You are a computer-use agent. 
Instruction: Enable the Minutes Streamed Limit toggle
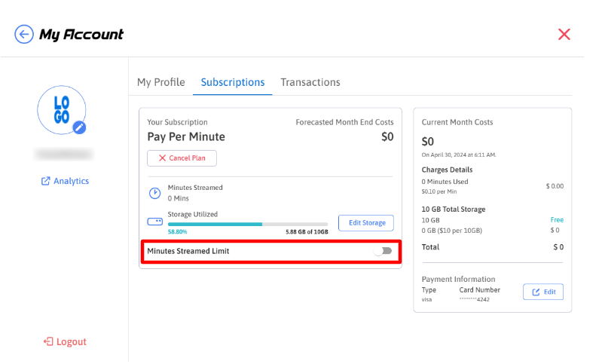point(385,251)
